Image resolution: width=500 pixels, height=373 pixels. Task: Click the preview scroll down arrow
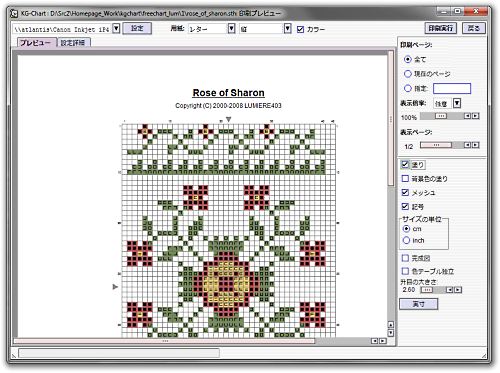pos(391,333)
